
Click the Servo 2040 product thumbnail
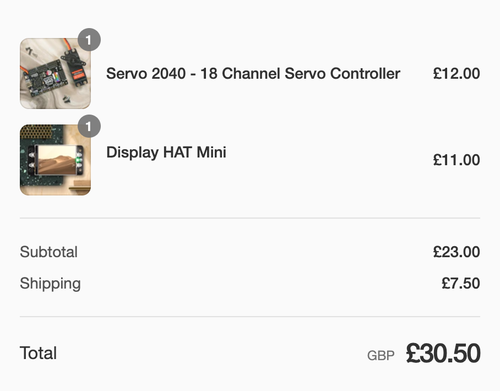(x=55, y=73)
